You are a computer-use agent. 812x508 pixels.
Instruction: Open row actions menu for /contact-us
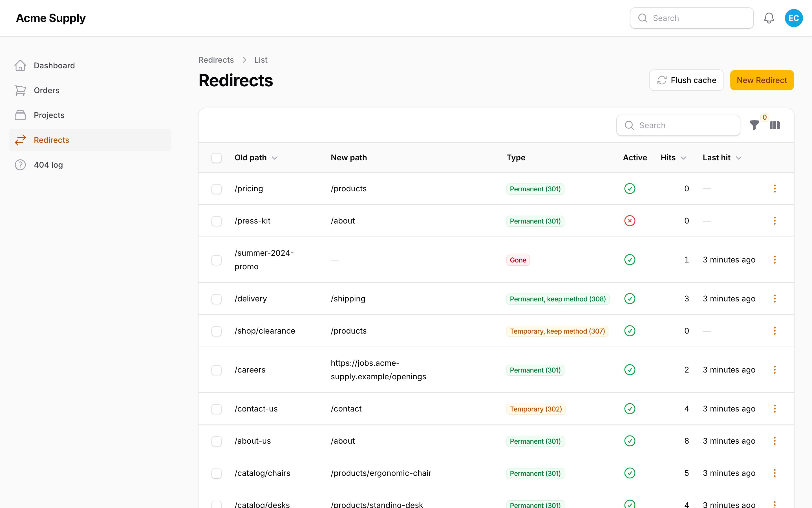775,409
